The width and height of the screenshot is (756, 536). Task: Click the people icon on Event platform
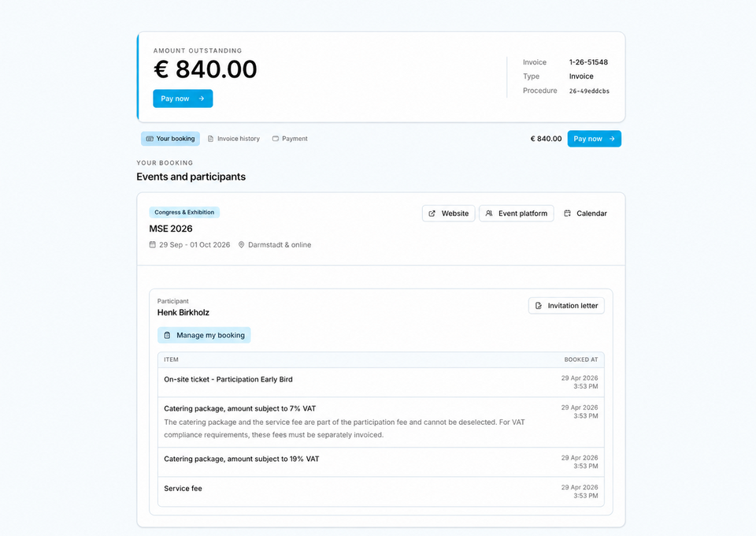point(489,214)
